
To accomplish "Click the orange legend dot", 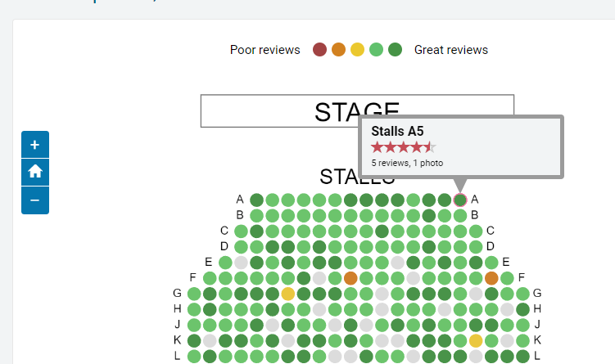I will (338, 50).
